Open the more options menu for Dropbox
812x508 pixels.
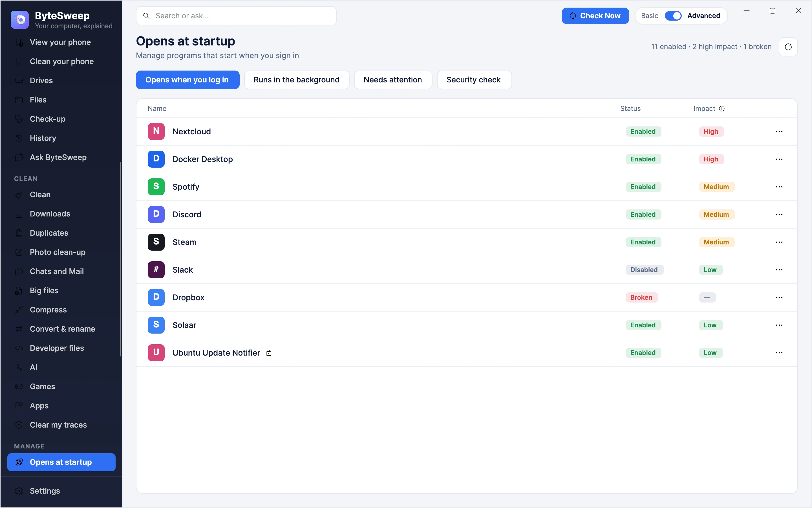779,297
